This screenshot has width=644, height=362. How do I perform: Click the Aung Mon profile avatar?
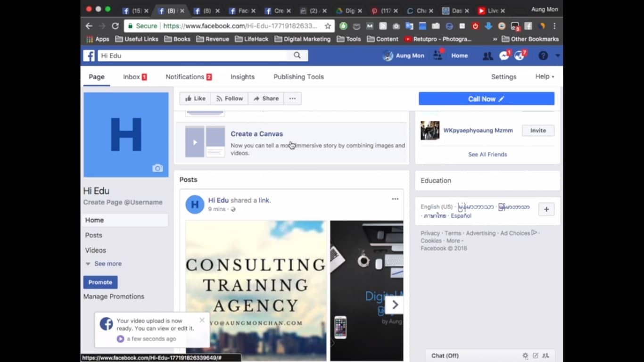[x=388, y=56]
